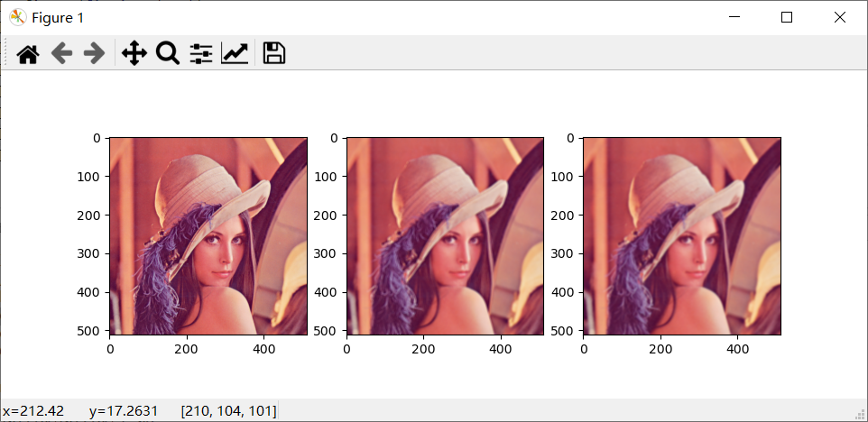
Task: Open the Edit axis parameters icon
Action: [x=235, y=53]
